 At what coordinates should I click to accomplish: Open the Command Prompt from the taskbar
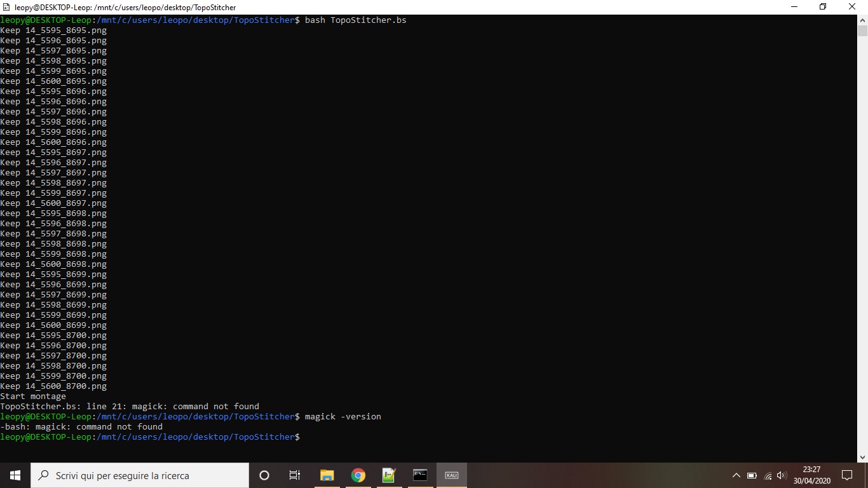[x=419, y=475]
